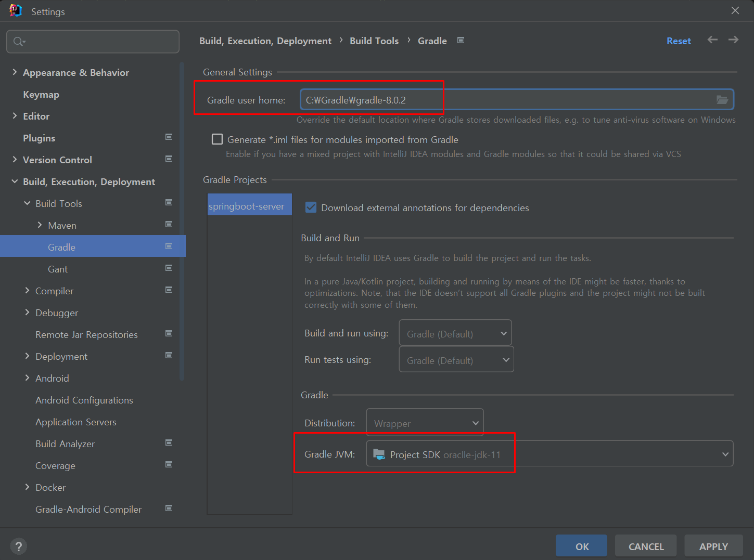
Task: Select Gant under Build Tools
Action: click(x=58, y=269)
